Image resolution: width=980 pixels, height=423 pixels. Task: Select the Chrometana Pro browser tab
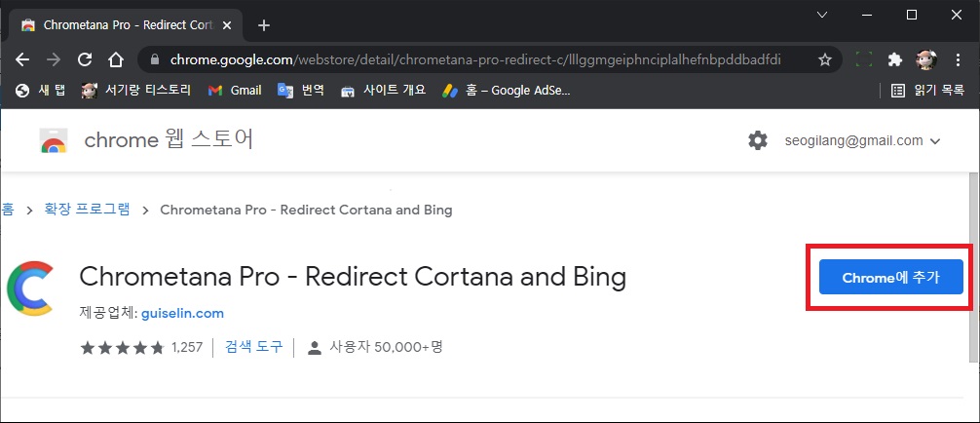coord(128,25)
